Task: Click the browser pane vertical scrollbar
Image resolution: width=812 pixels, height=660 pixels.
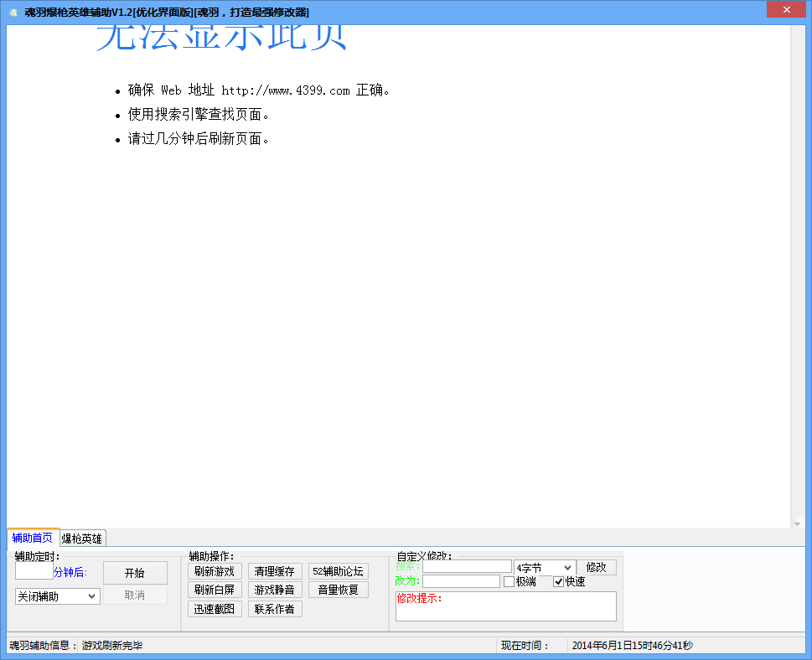Action: tap(797, 276)
